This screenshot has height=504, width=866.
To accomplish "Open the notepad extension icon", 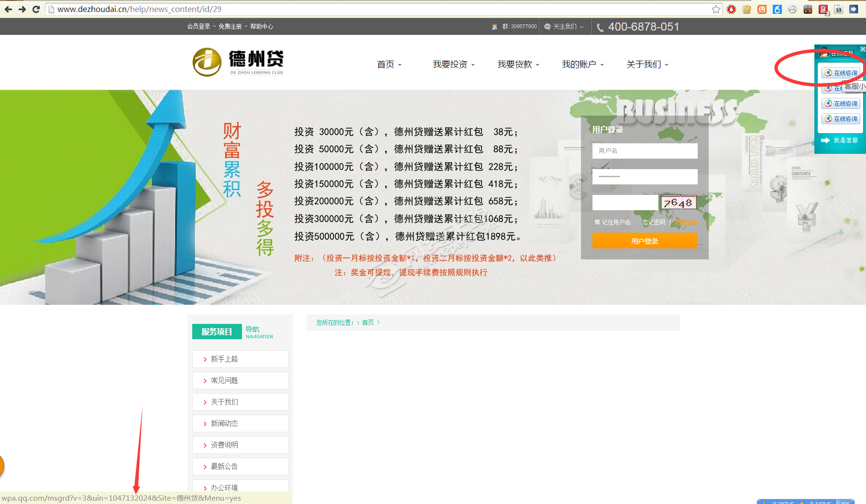I will pyautogui.click(x=746, y=9).
